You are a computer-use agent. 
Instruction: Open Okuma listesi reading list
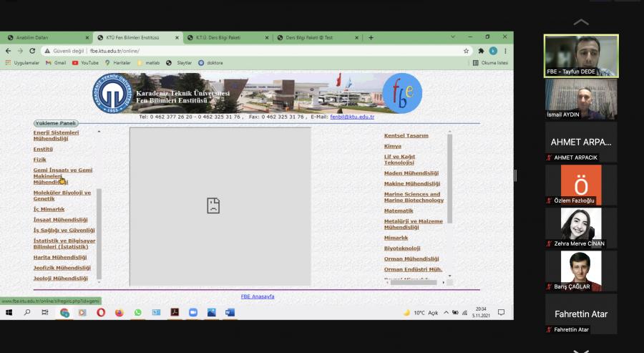[490, 63]
